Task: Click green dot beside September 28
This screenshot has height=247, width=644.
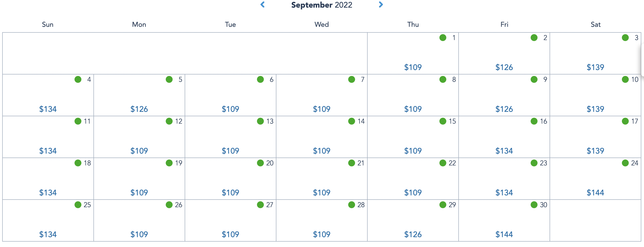Action: point(351,205)
